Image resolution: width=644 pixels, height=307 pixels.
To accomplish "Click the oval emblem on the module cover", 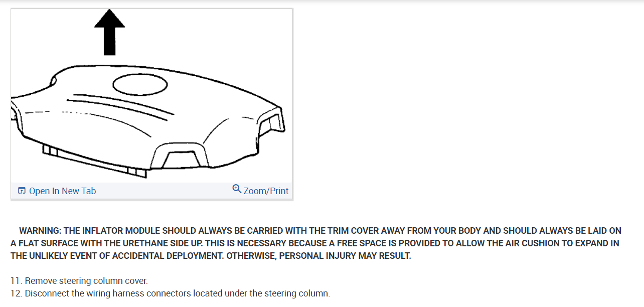I will pyautogui.click(x=140, y=85).
